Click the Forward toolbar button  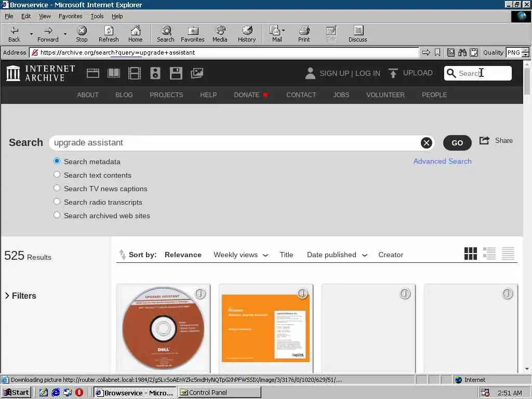pos(48,34)
